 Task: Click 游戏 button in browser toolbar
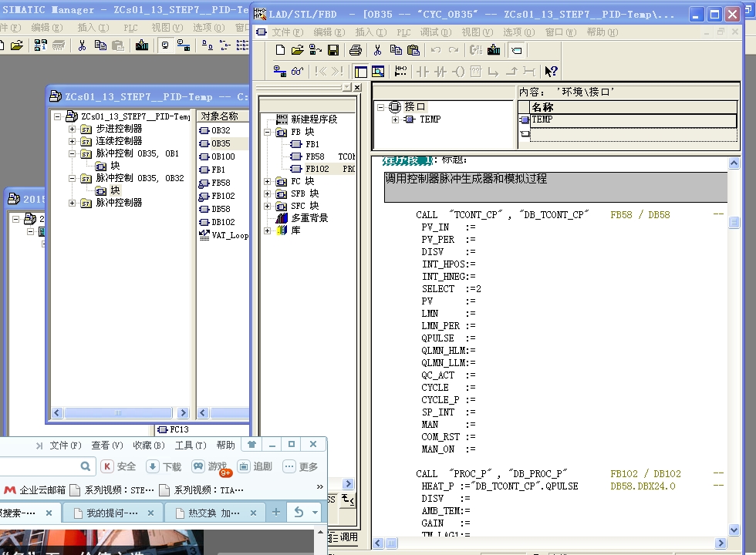[x=210, y=466]
